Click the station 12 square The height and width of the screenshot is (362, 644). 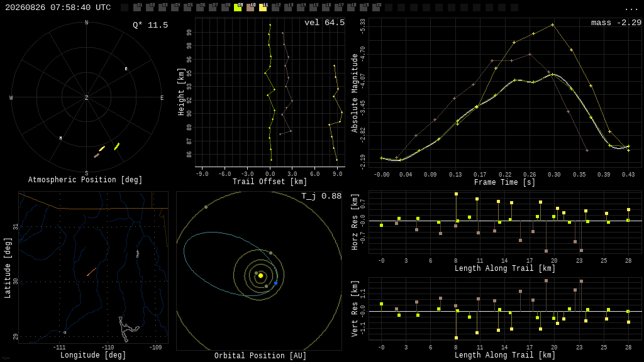click(x=275, y=7)
